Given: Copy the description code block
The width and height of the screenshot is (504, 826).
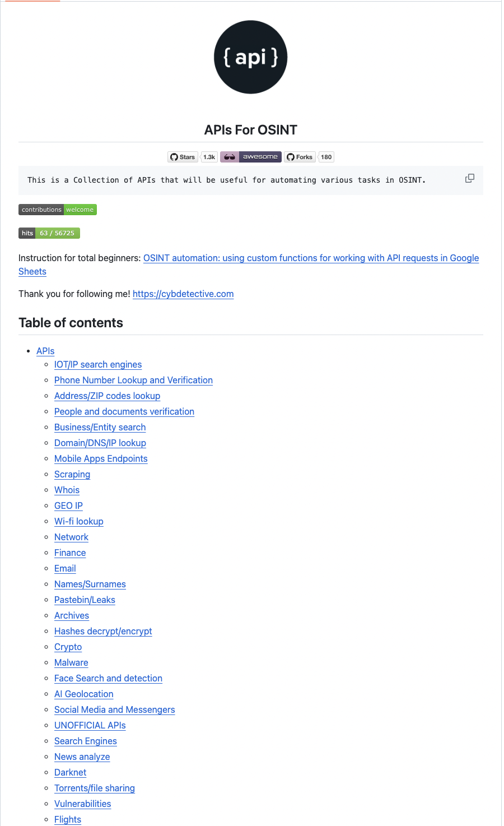Looking at the screenshot, I should [469, 178].
